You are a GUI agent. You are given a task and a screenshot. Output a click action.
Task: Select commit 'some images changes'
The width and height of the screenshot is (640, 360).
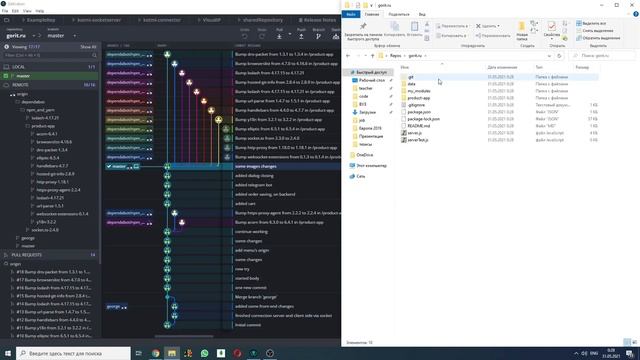coord(256,167)
